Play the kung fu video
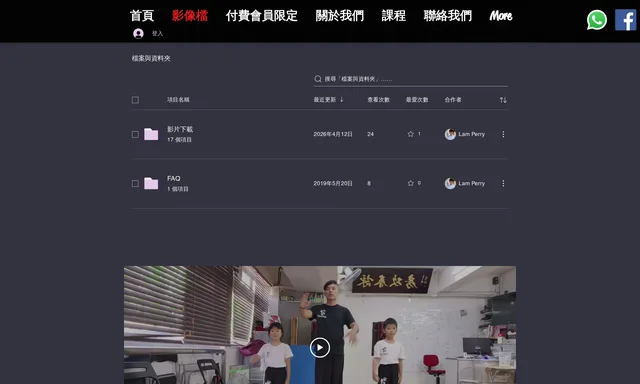Image resolution: width=640 pixels, height=384 pixels. coord(320,348)
